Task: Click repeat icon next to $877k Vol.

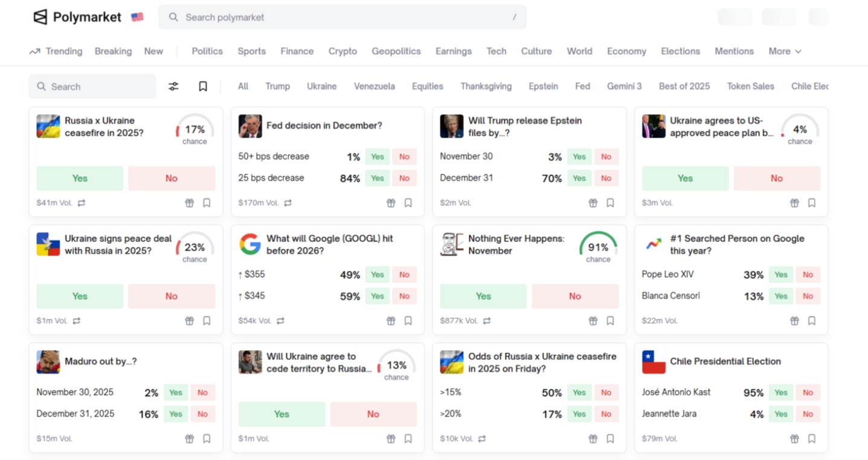Action: click(487, 321)
